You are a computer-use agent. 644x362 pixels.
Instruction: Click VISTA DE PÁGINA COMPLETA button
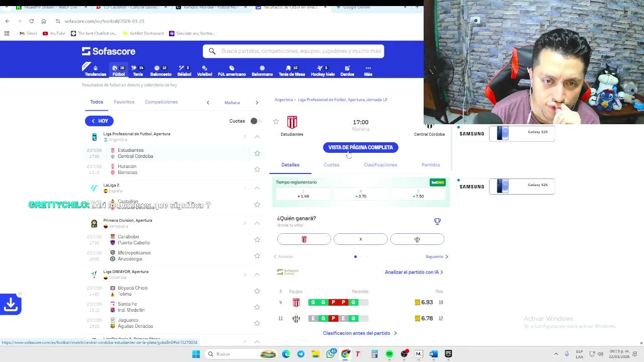[x=361, y=147]
